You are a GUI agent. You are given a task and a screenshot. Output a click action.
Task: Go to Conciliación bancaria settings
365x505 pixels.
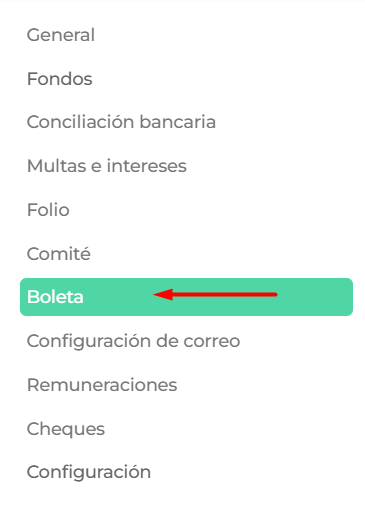point(121,122)
